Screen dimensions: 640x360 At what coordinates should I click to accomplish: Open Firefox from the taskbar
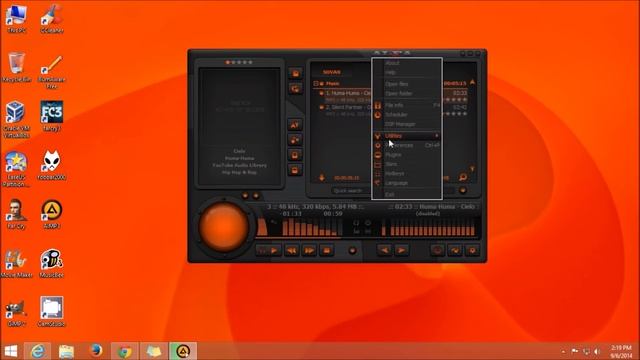[96, 351]
